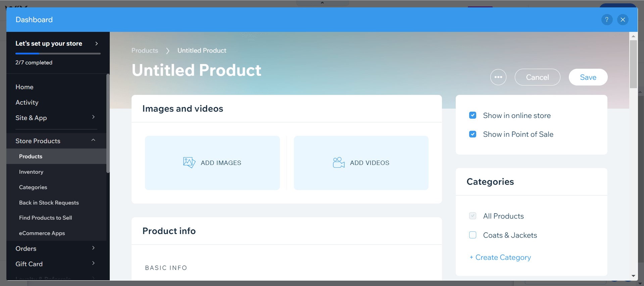The width and height of the screenshot is (644, 286).
Task: Click the Product info heading
Action: tap(169, 231)
